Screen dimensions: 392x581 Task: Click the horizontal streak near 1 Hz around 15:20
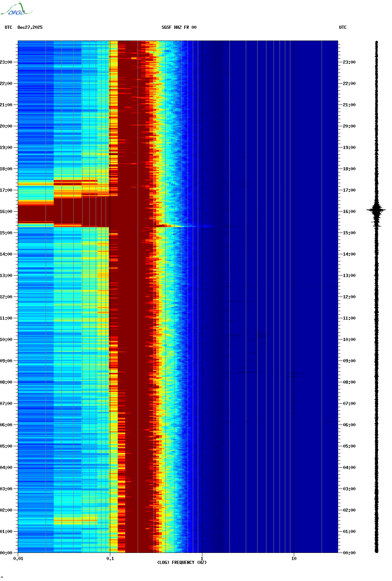coord(199,226)
